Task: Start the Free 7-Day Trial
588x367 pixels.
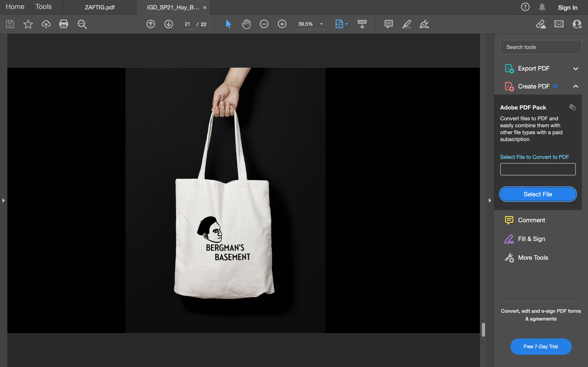Action: 541,346
